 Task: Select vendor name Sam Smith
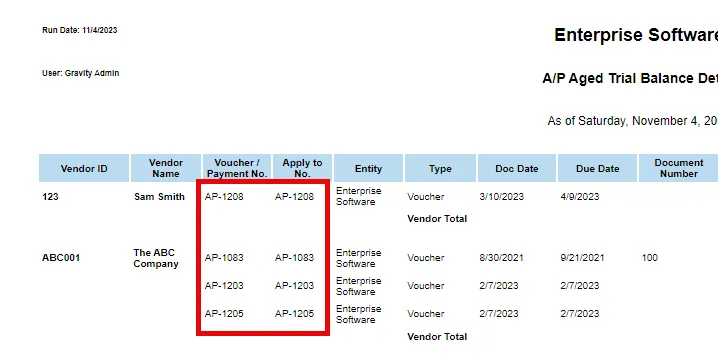[x=159, y=196]
